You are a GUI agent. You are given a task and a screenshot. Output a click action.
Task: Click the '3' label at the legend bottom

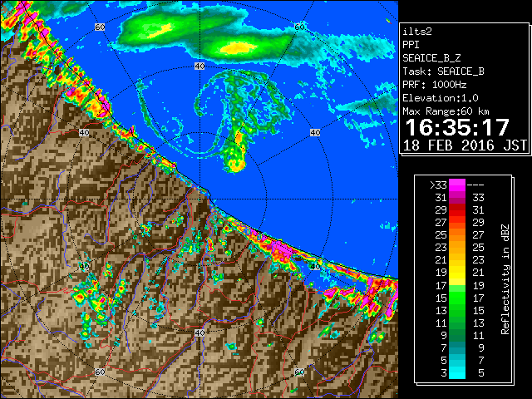point(443,373)
